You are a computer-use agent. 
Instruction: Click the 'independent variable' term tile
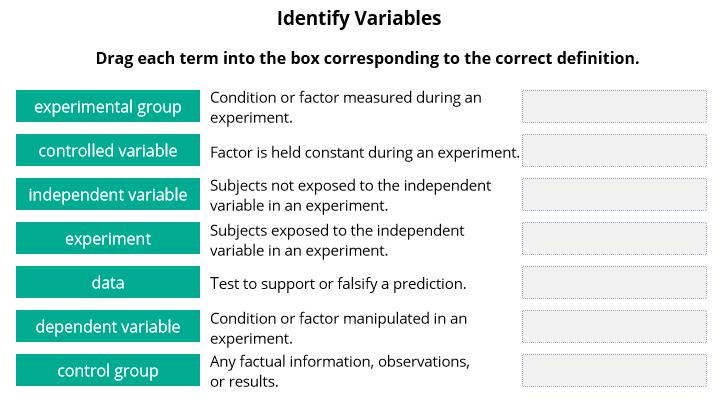point(108,194)
